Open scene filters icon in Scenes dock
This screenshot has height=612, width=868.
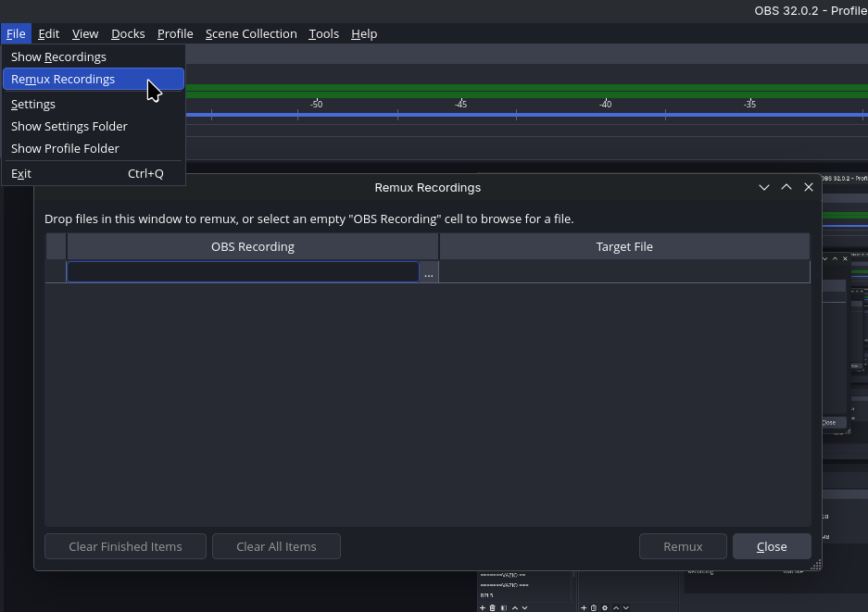click(x=503, y=607)
